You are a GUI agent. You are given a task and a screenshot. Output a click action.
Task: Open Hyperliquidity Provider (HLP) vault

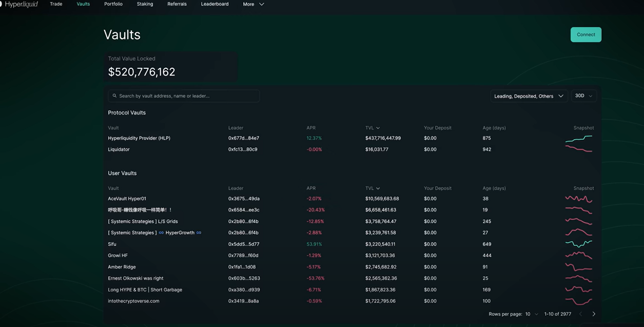tap(139, 138)
